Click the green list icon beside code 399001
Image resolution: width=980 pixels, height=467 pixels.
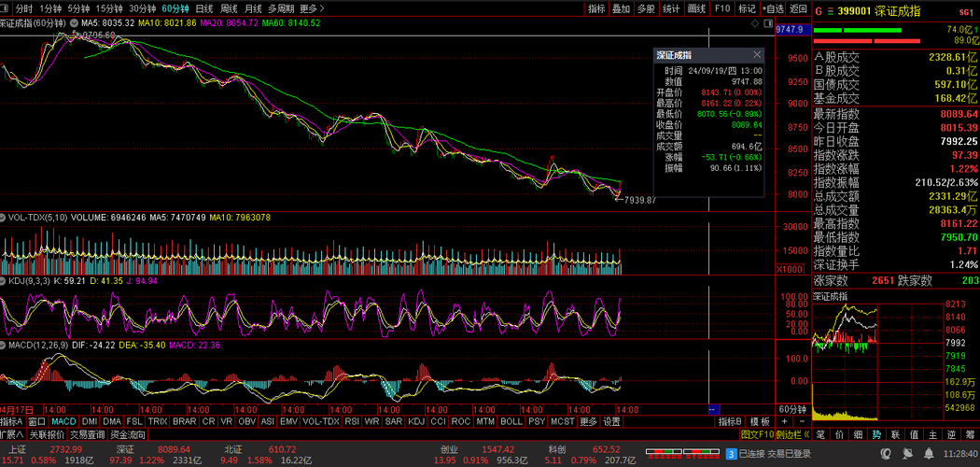[829, 11]
